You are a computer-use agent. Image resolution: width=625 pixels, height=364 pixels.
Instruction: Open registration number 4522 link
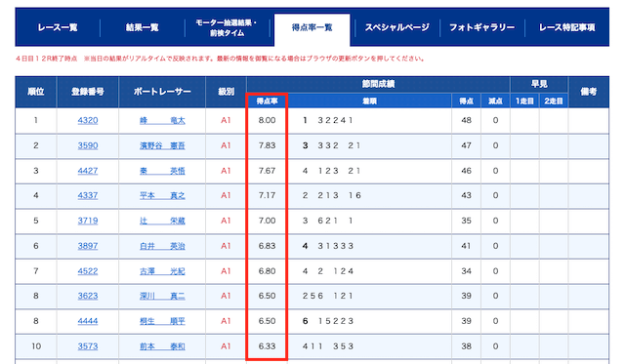point(88,271)
